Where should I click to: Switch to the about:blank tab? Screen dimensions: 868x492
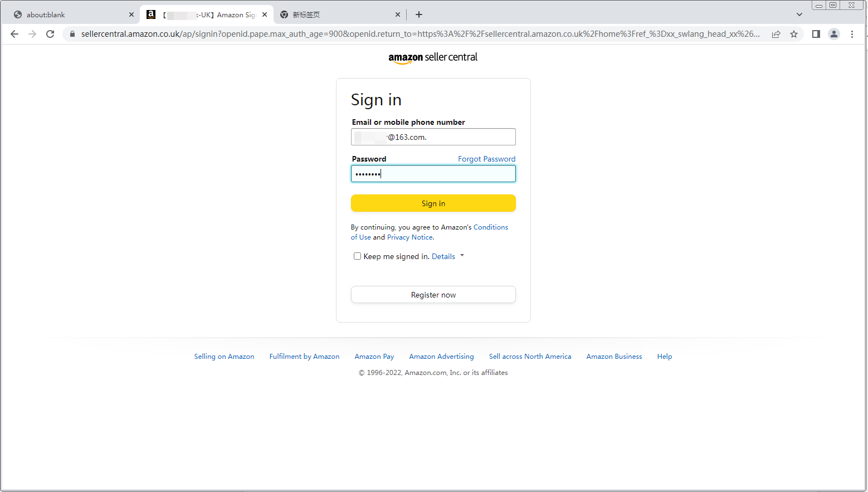[72, 14]
